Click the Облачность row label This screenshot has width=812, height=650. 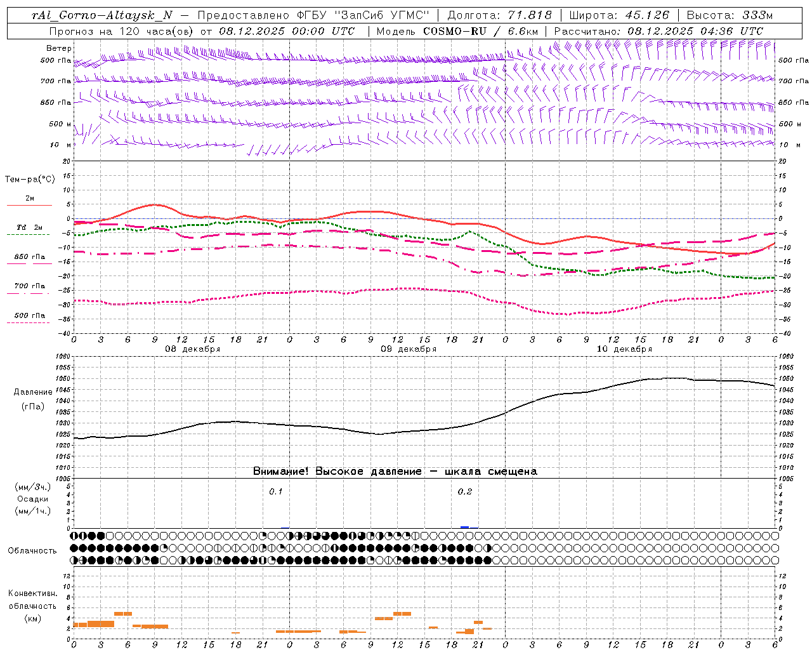(x=32, y=551)
